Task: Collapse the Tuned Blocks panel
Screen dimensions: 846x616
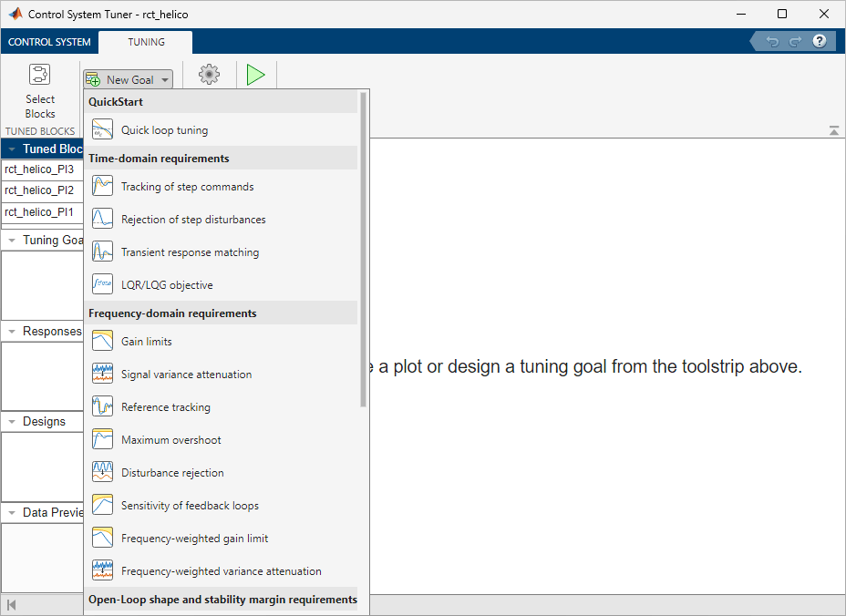Action: (x=12, y=149)
